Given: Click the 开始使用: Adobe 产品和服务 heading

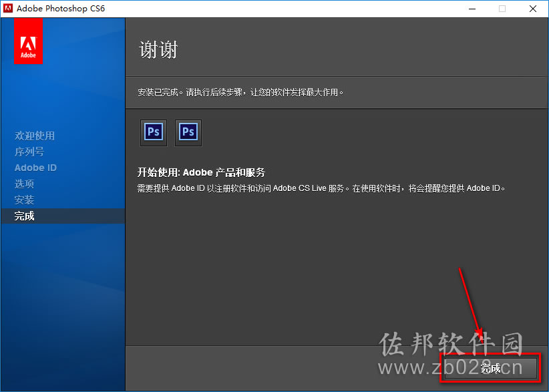Looking at the screenshot, I should click(x=201, y=172).
